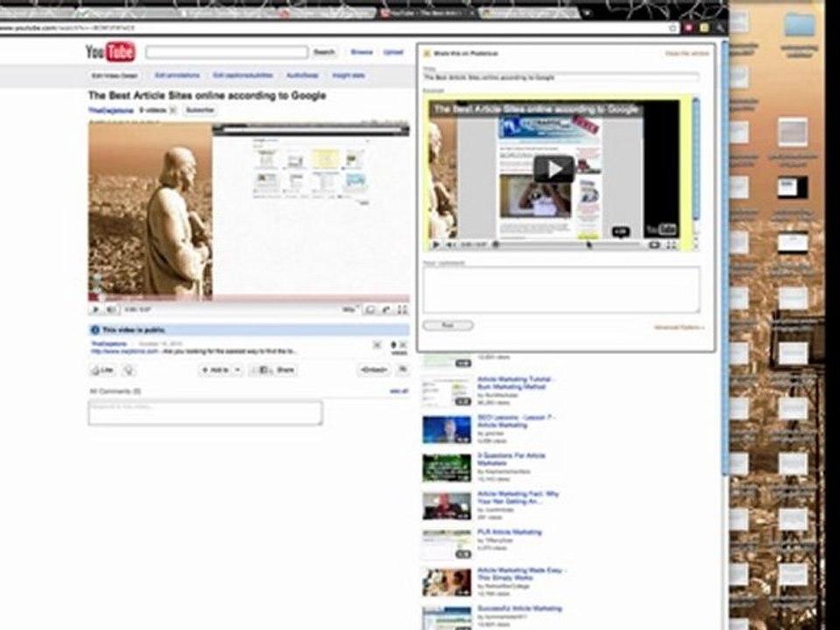840x630 pixels.
Task: Click the Upload link
Action: pyautogui.click(x=393, y=52)
